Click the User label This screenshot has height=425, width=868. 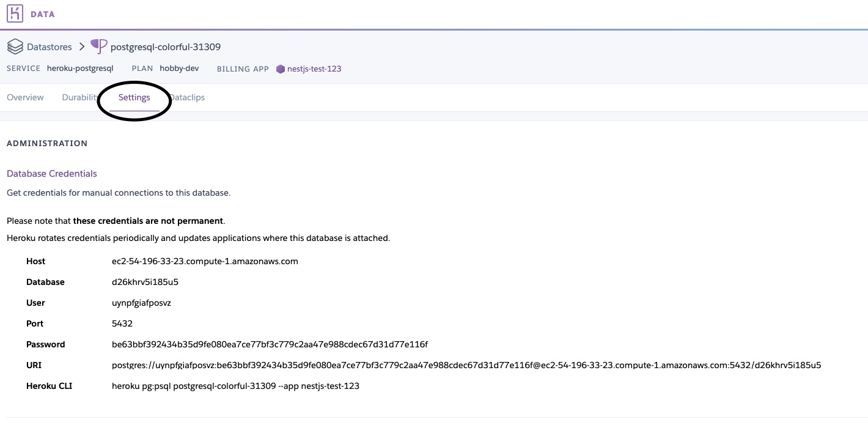(35, 303)
